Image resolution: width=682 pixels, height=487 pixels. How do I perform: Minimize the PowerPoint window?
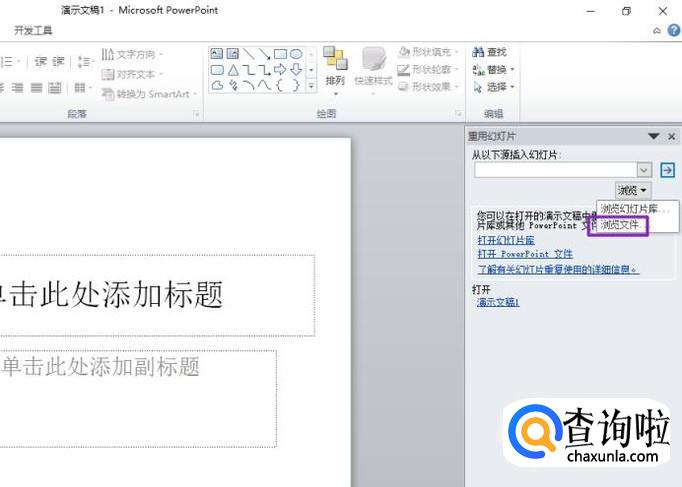pyautogui.click(x=591, y=11)
